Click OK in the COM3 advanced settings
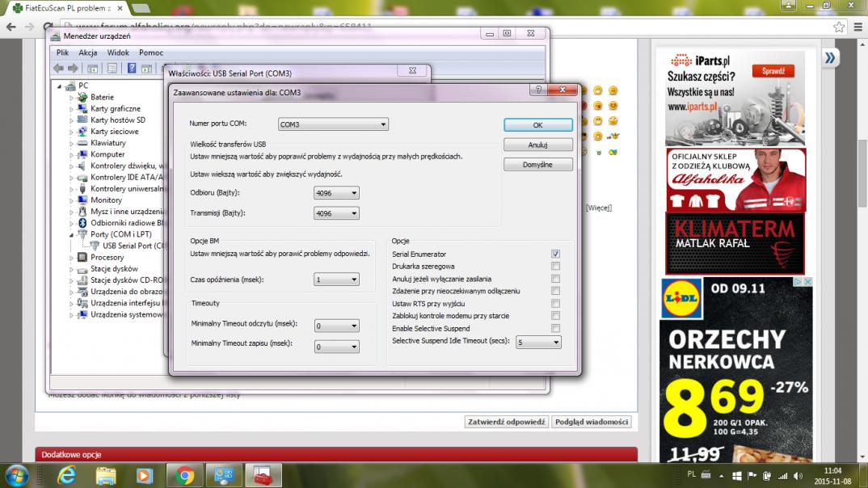The height and width of the screenshot is (488, 868). pyautogui.click(x=537, y=125)
